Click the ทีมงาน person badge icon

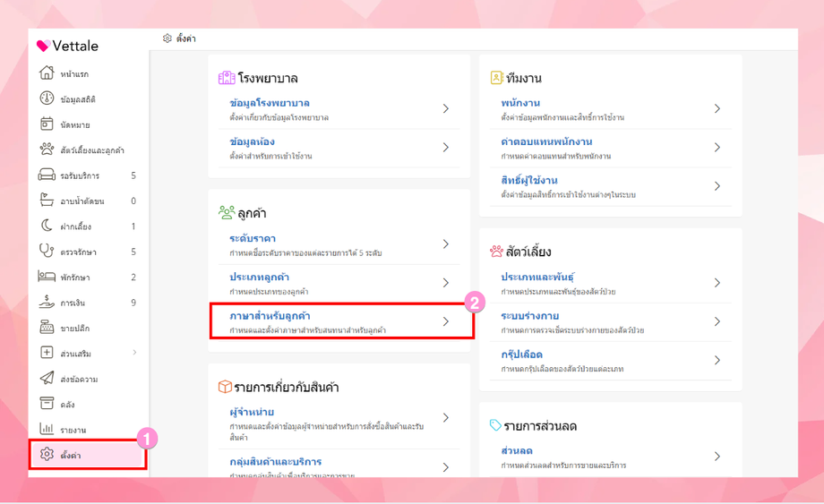click(496, 78)
